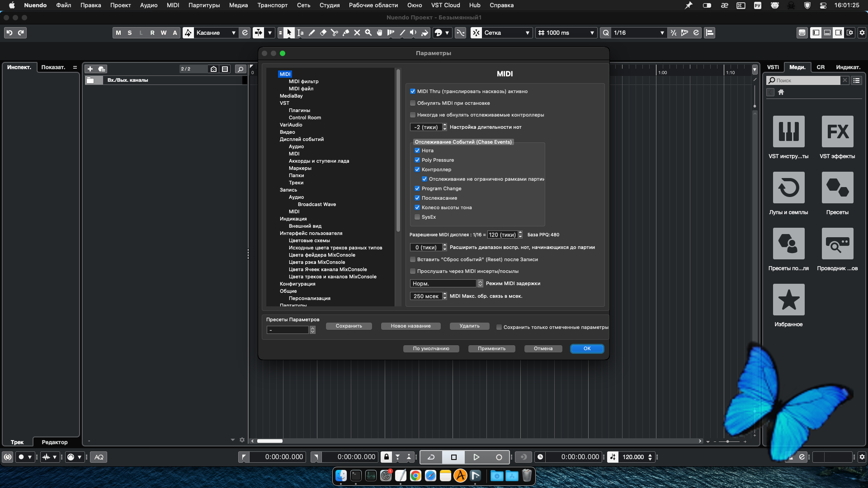Image resolution: width=868 pixels, height=488 pixels.
Task: Enable insert Reset after recording checkbox
Action: coord(413,259)
